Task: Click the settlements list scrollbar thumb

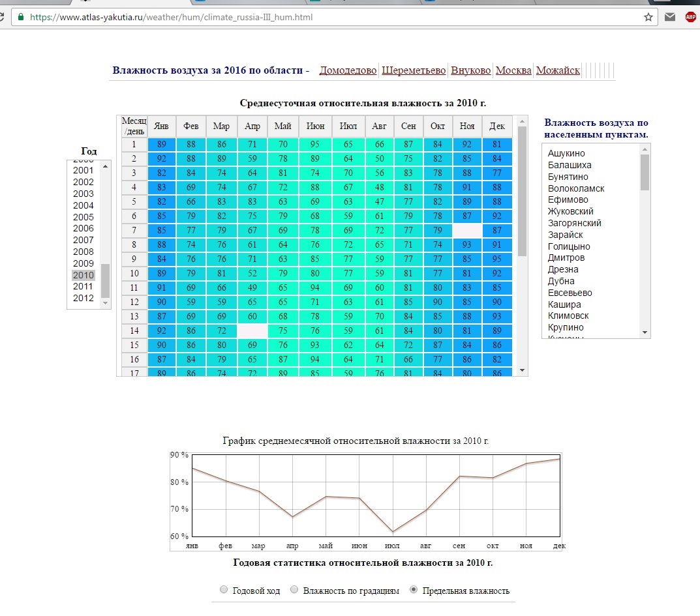Action: (x=645, y=172)
